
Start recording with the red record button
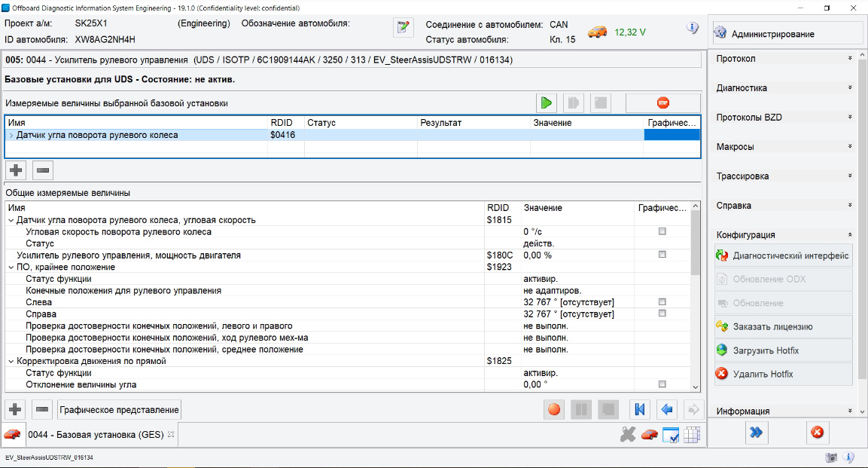tap(553, 410)
